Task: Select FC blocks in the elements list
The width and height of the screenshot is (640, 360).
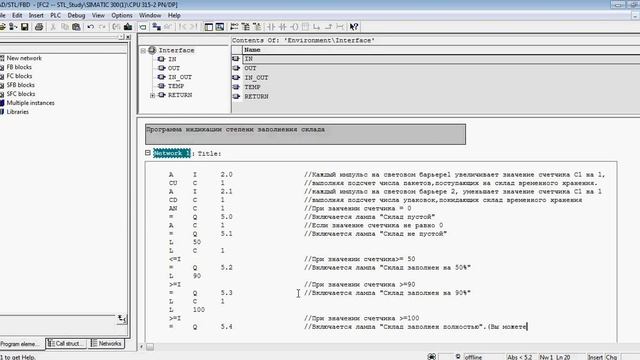Action: 19,76
